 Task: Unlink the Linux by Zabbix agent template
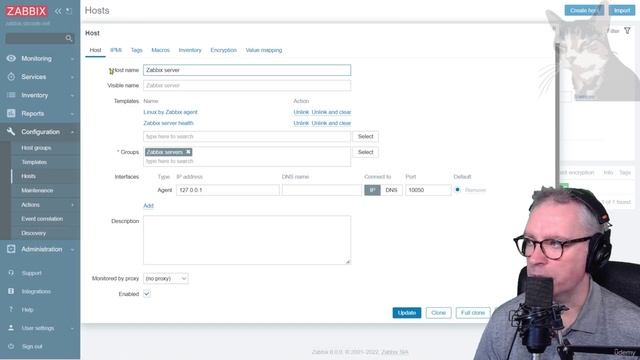[x=301, y=112]
